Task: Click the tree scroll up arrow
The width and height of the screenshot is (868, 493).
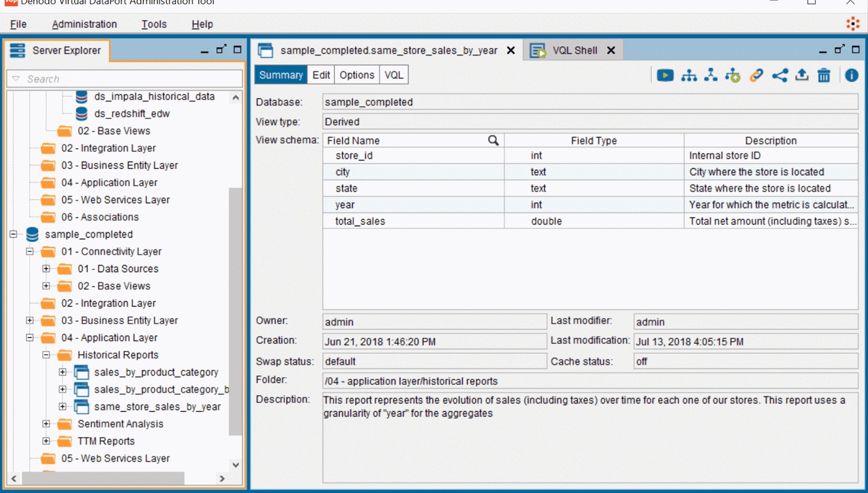Action: coord(235,98)
